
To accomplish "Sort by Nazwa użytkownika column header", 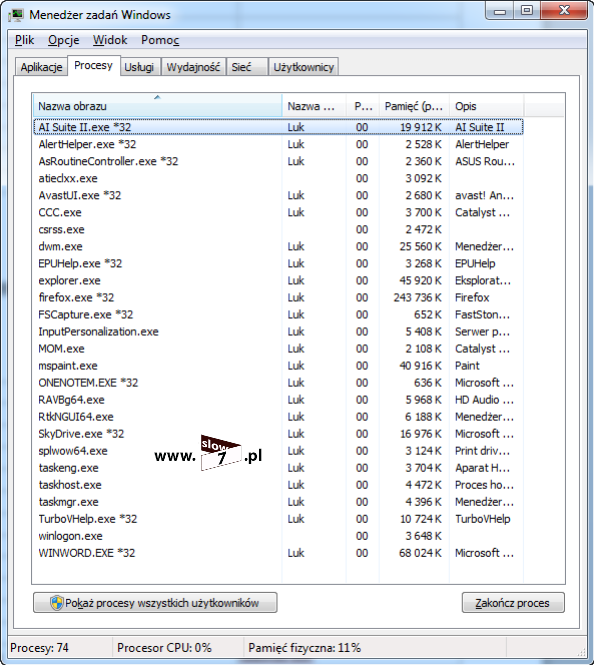I will coord(314,106).
